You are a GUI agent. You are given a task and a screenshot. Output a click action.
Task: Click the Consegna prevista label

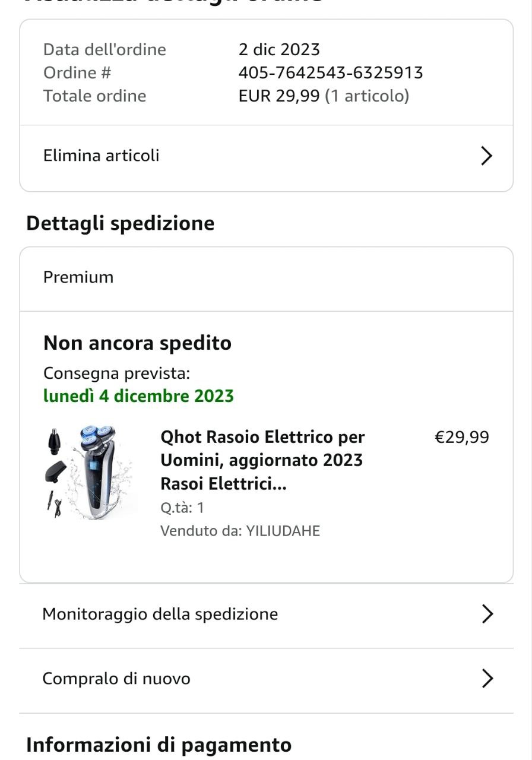click(116, 373)
